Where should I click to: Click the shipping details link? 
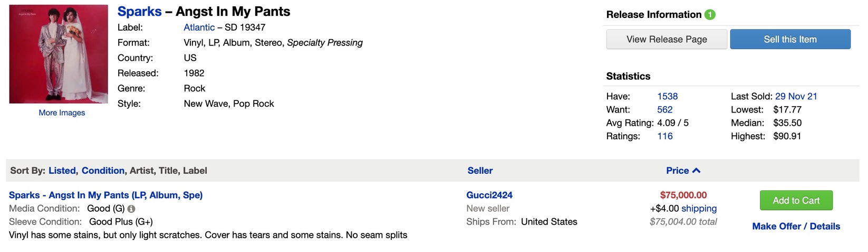(x=699, y=209)
